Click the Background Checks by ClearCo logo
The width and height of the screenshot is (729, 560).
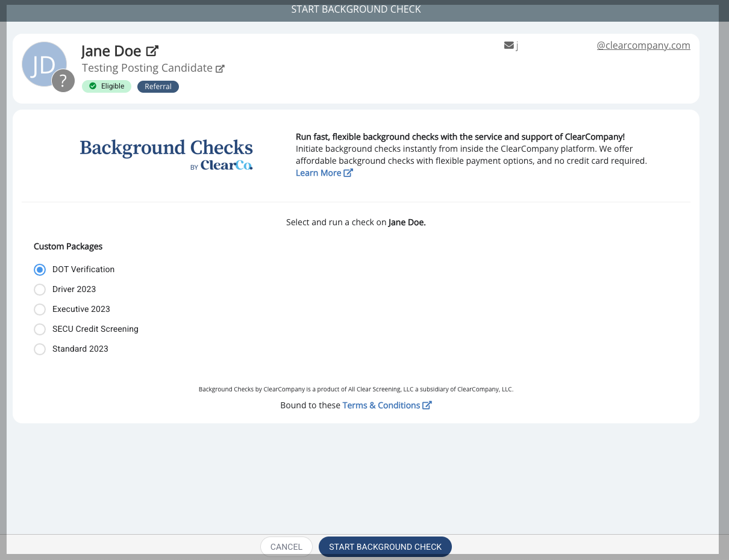pos(166,154)
